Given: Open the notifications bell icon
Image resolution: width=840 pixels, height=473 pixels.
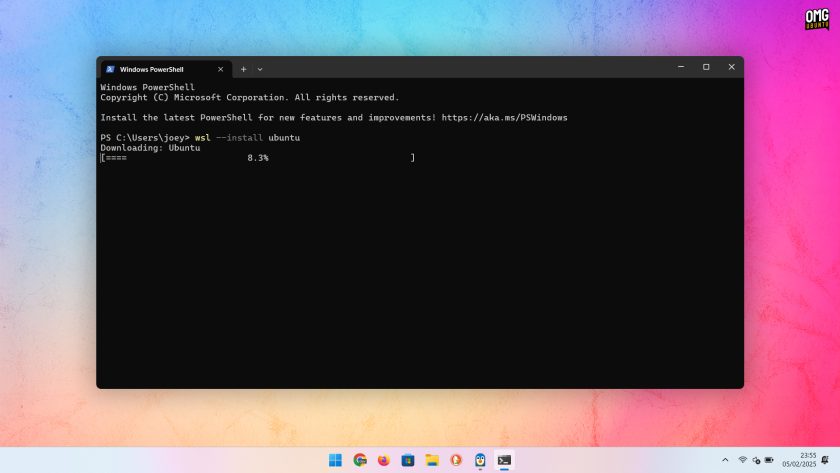Looking at the screenshot, I should (825, 460).
